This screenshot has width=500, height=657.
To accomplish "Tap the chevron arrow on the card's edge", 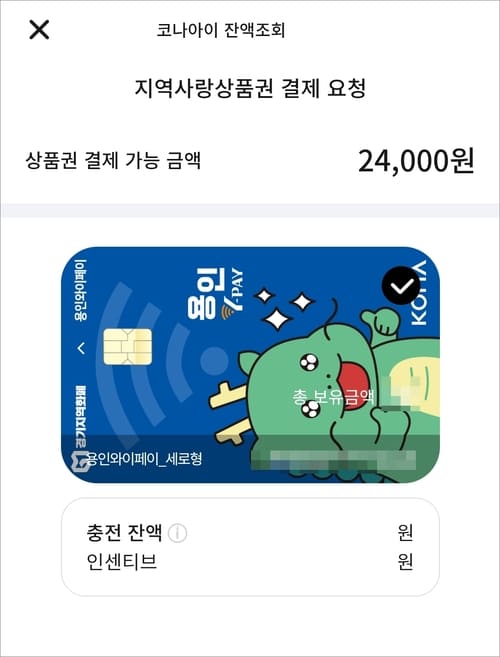I will (81, 348).
